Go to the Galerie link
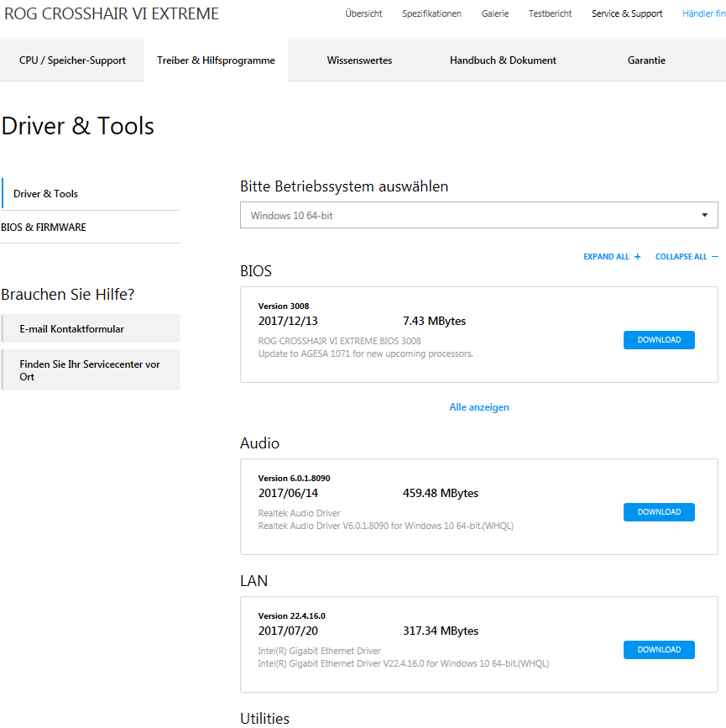This screenshot has height=728, width=726. coord(495,13)
